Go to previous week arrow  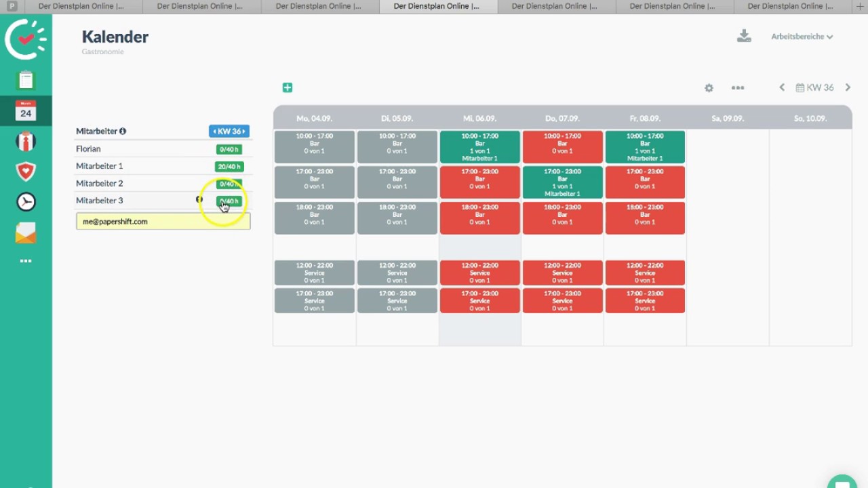click(782, 87)
